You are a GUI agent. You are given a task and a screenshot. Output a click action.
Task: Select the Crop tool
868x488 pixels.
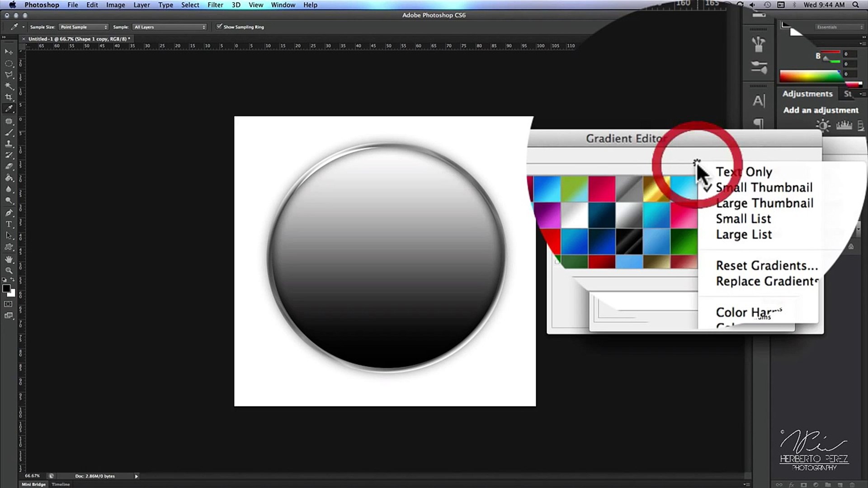9,97
